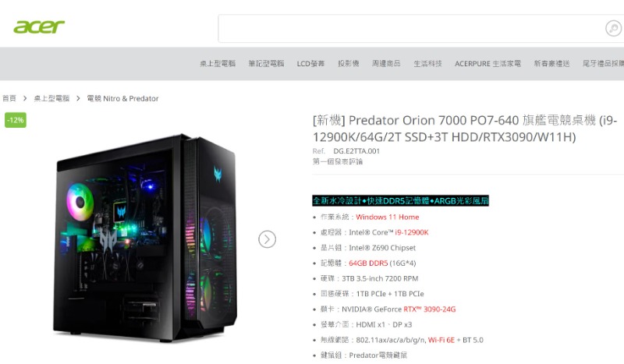Click the Acer logo

click(38, 27)
